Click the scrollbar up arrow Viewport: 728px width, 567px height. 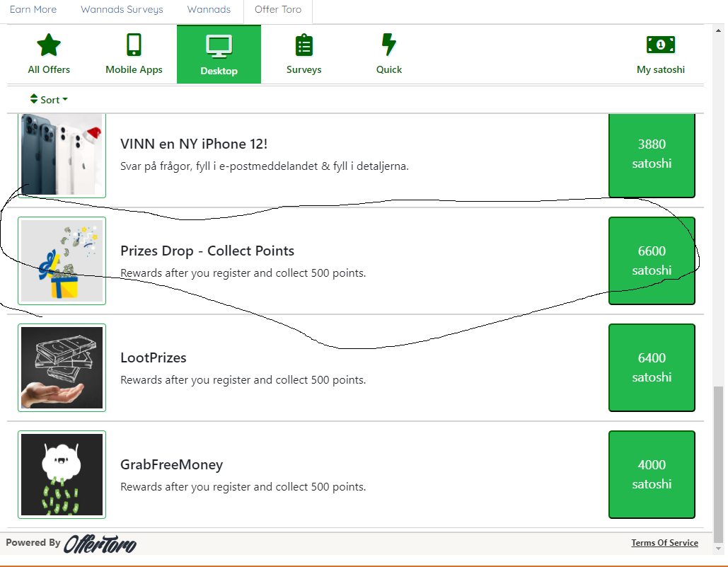(718, 30)
